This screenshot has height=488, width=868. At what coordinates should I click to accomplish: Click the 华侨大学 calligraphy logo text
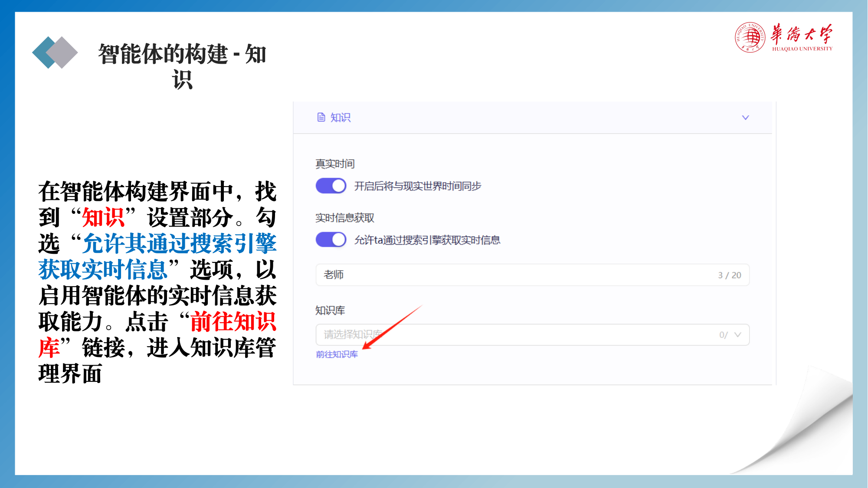pyautogui.click(x=801, y=34)
